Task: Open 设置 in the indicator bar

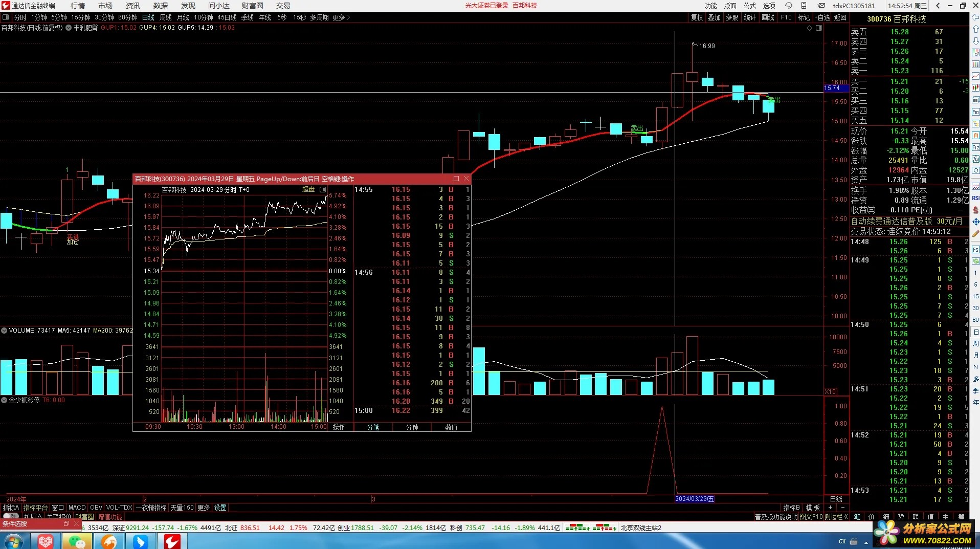Action: pyautogui.click(x=220, y=508)
